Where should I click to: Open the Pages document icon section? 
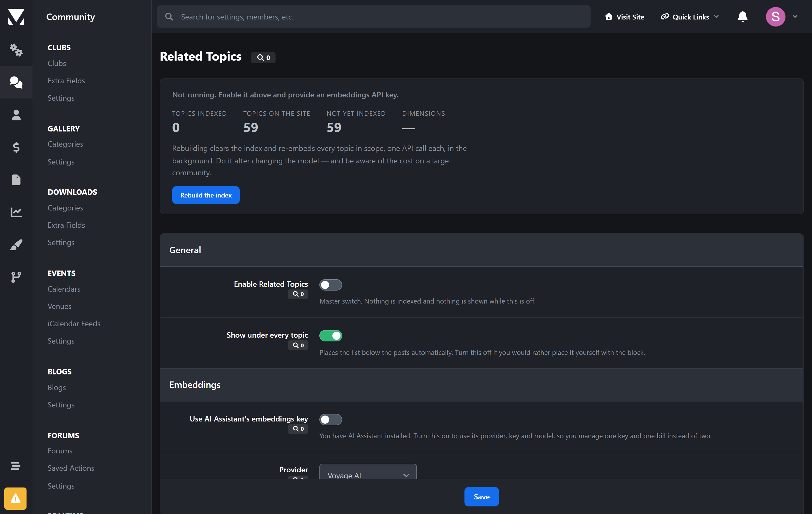pyautogui.click(x=16, y=180)
